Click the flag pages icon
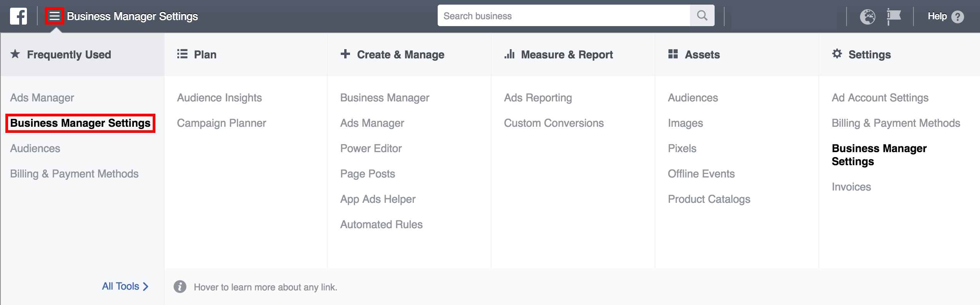Image resolution: width=980 pixels, height=305 pixels. click(894, 17)
